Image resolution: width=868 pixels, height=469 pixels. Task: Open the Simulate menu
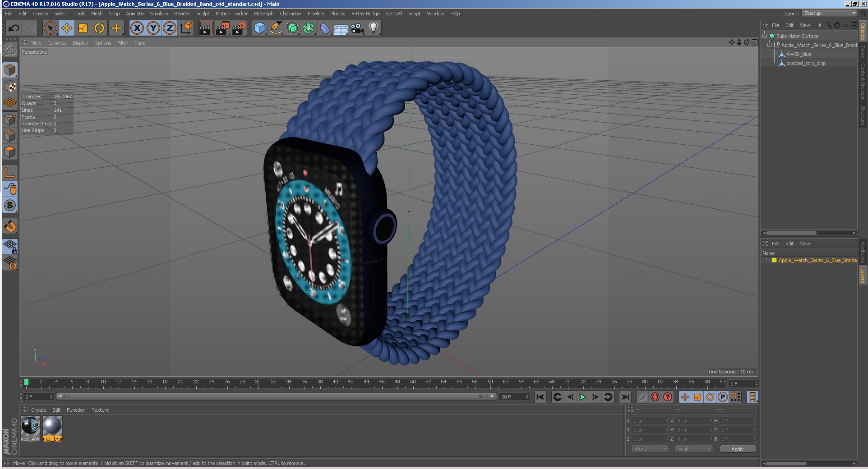coord(159,14)
